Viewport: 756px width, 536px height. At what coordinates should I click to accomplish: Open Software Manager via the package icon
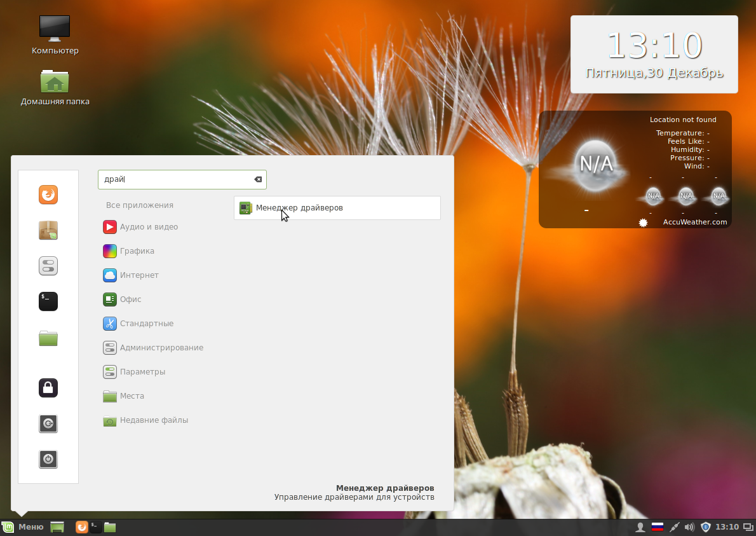[48, 230]
